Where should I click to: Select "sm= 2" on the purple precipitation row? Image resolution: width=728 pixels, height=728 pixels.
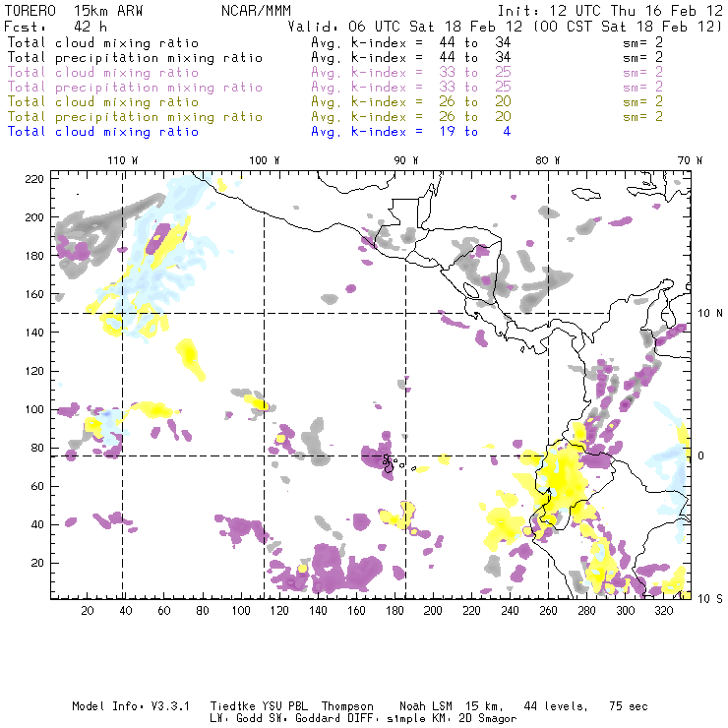point(643,88)
